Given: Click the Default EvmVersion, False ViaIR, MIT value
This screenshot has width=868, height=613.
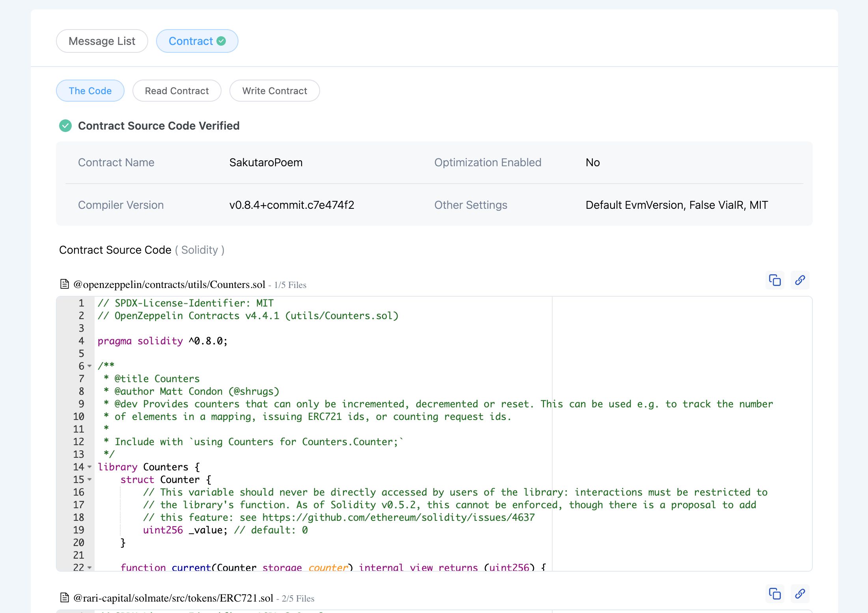Looking at the screenshot, I should point(677,205).
